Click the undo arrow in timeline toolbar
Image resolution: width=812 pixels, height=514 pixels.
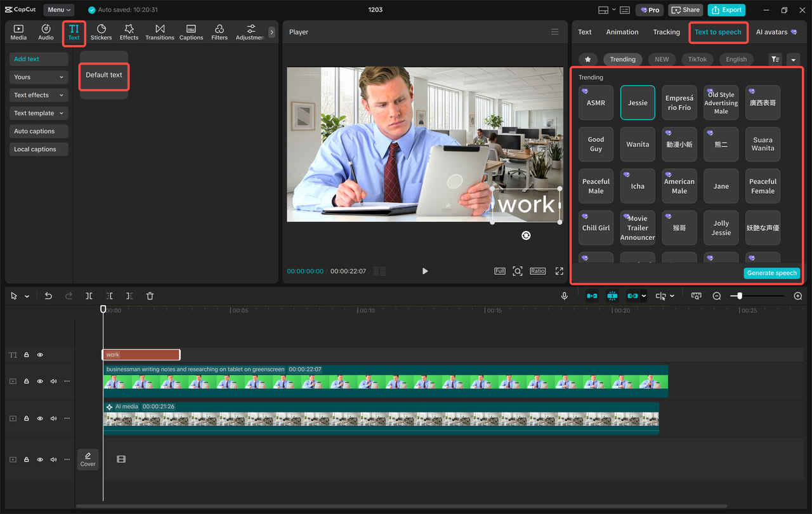pos(48,296)
